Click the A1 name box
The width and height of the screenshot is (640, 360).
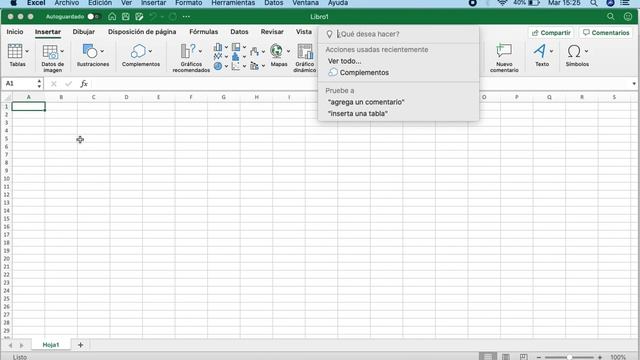pyautogui.click(x=20, y=84)
